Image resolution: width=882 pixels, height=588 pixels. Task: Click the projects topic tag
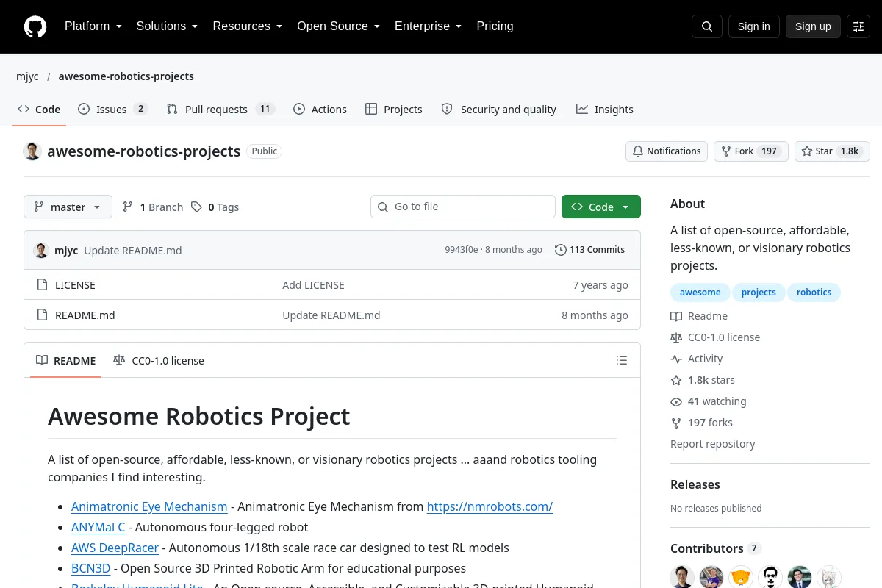[x=759, y=293]
